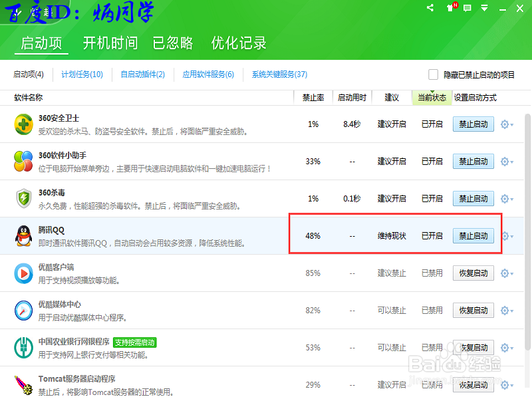Disable 腾讯QQ startup via 禁止启动

473,235
